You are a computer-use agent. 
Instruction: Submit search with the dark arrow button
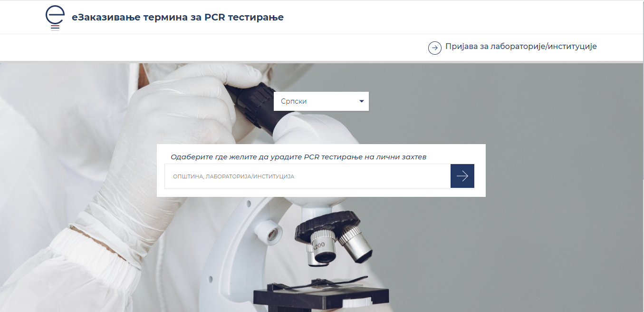coord(462,176)
